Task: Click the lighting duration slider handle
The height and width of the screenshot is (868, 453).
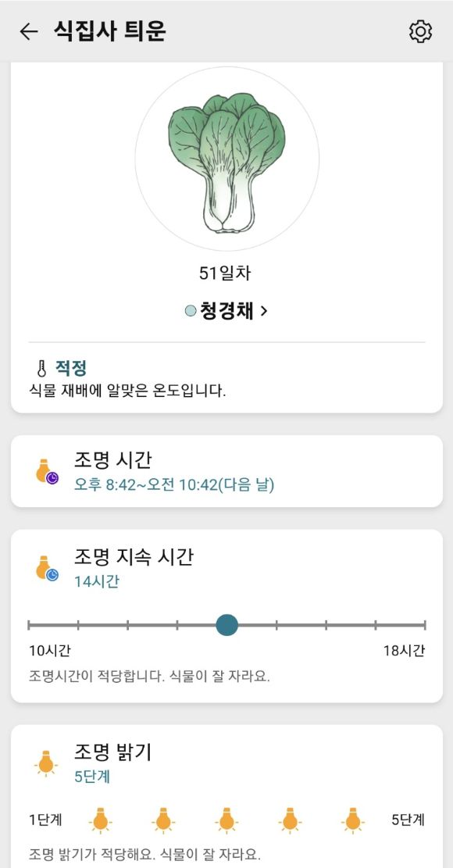Action: pyautogui.click(x=226, y=625)
